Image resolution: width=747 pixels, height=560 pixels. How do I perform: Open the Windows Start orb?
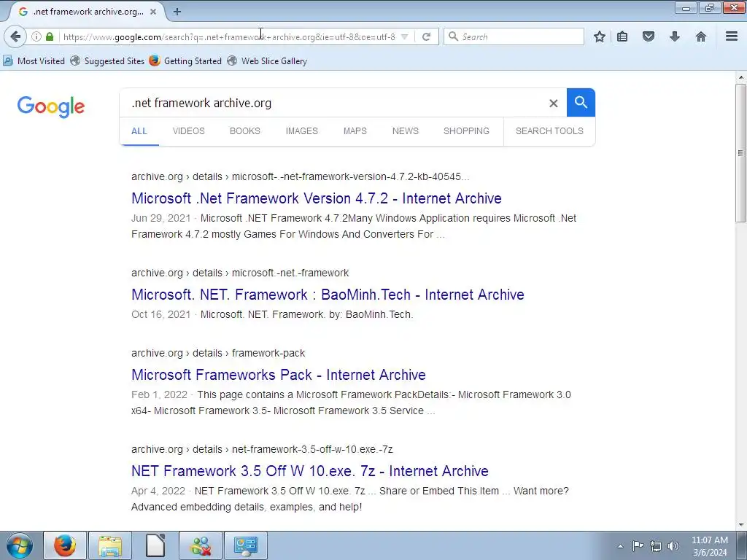point(19,545)
